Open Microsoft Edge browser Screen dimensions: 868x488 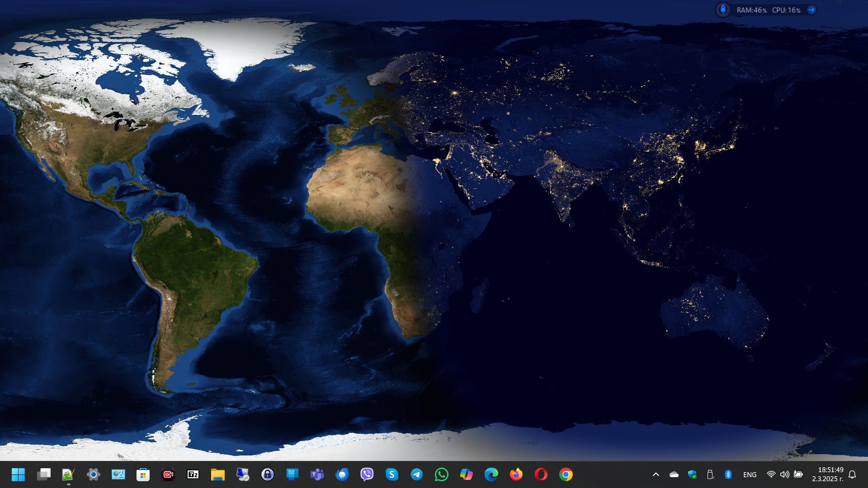pyautogui.click(x=491, y=474)
